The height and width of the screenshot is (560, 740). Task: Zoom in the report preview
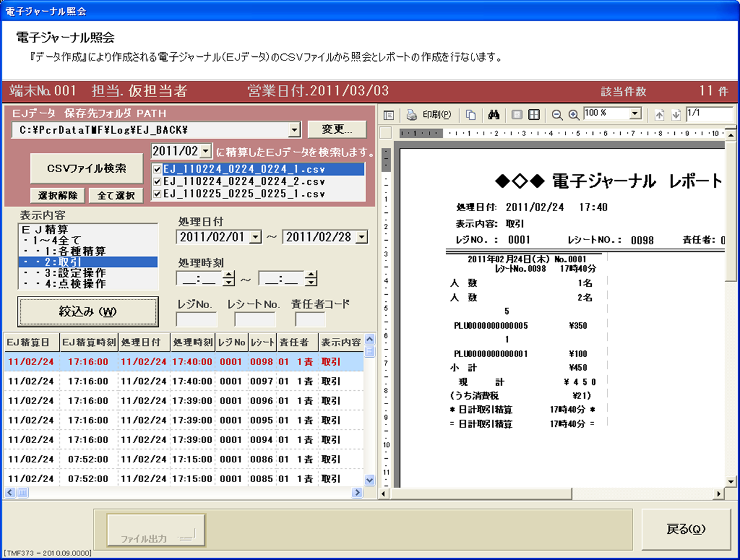(574, 115)
